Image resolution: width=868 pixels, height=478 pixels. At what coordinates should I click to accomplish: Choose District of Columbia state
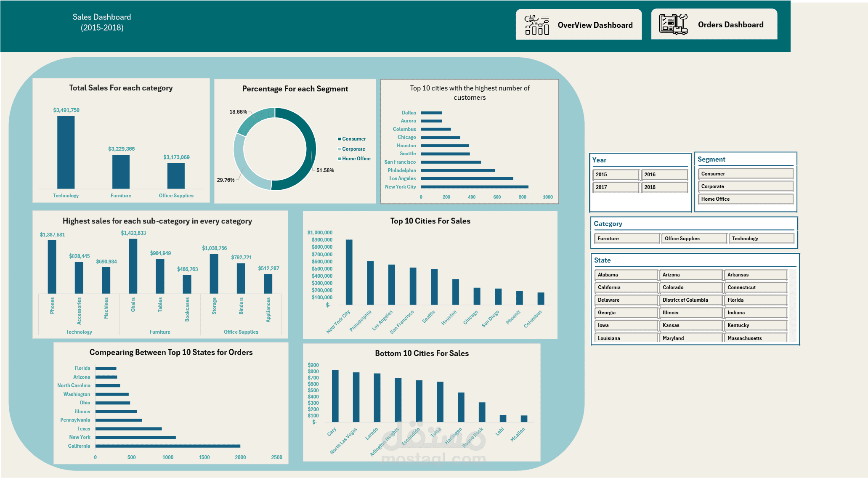[x=690, y=300]
